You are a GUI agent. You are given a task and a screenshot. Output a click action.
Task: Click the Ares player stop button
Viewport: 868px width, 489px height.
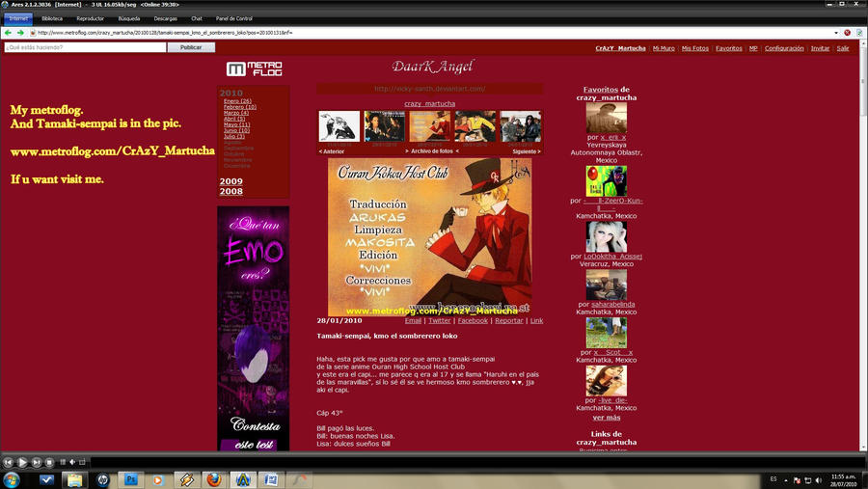49,462
